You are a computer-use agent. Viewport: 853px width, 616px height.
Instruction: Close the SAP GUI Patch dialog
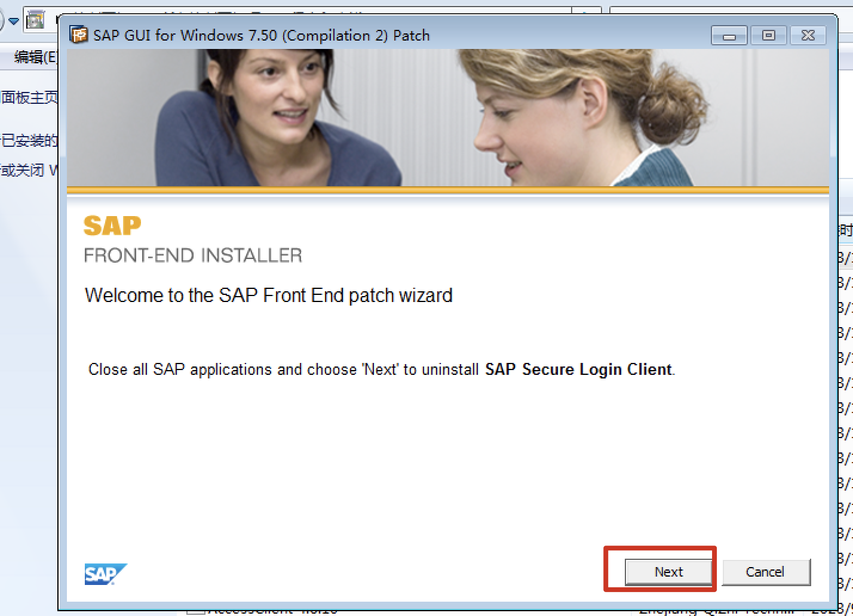(808, 36)
